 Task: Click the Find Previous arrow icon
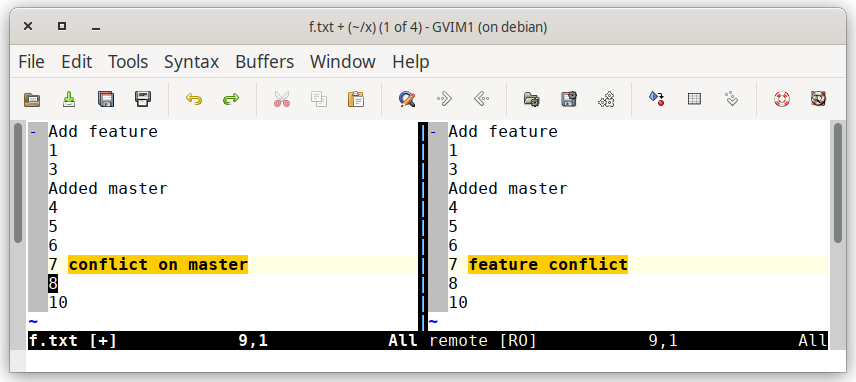481,99
